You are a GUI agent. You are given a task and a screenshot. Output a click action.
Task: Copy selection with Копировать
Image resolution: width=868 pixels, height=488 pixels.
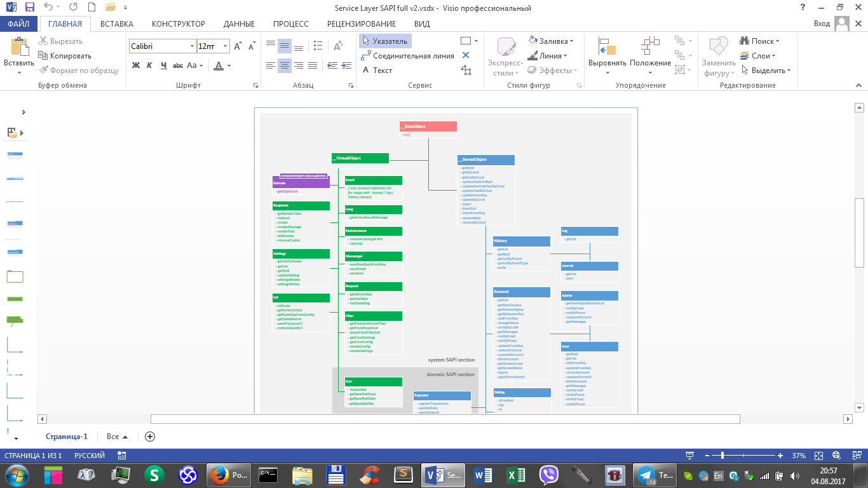64,56
